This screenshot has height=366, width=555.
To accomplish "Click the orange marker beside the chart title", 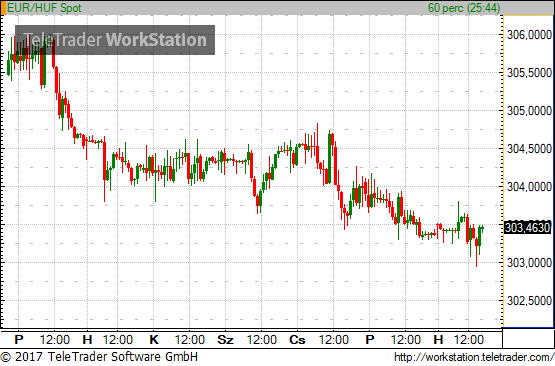I will coord(4,8).
